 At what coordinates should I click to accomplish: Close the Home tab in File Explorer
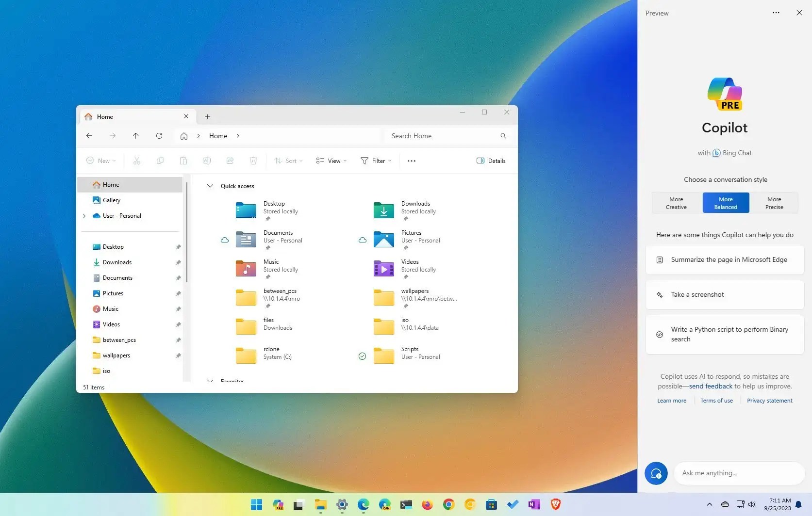click(x=186, y=116)
